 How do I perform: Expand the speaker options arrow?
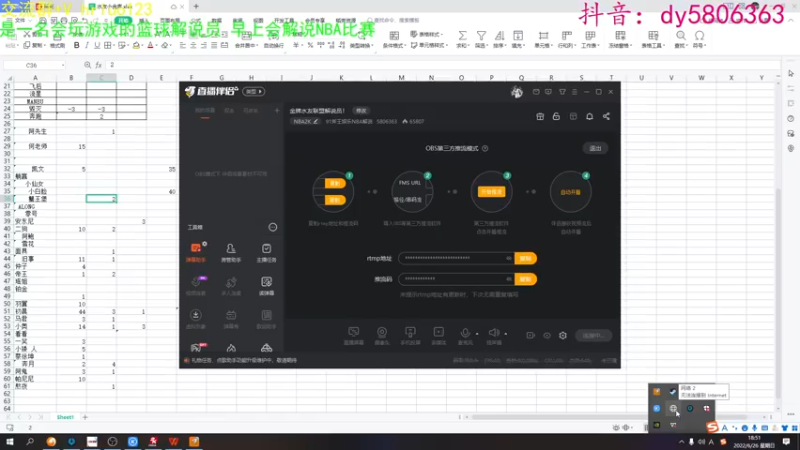pyautogui.click(x=506, y=334)
